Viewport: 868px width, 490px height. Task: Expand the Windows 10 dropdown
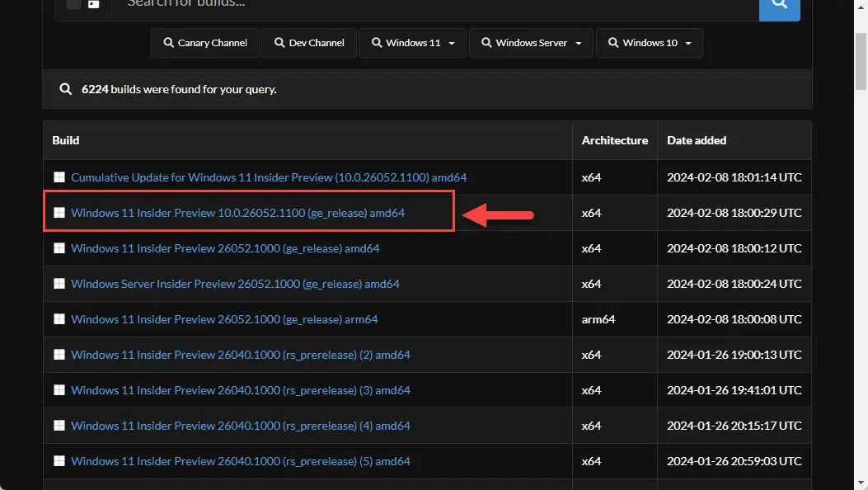pyautogui.click(x=650, y=43)
